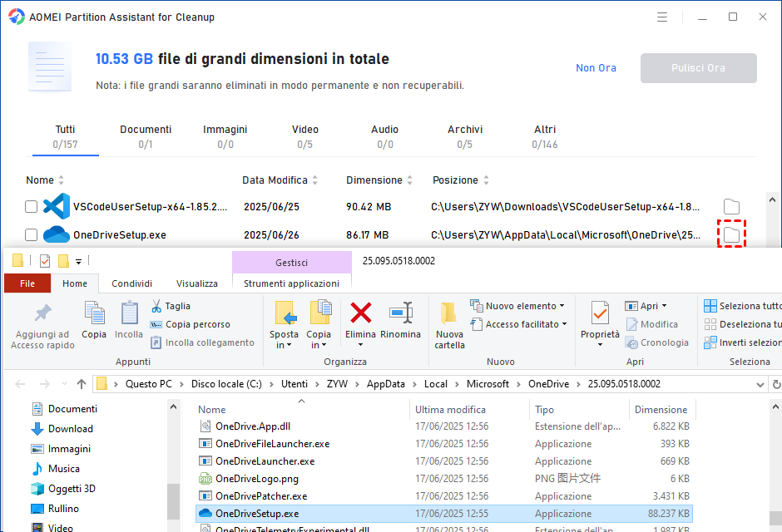Viewport: 782px width, 532px height.
Task: Click the Pulisci Ora button
Action: click(698, 67)
